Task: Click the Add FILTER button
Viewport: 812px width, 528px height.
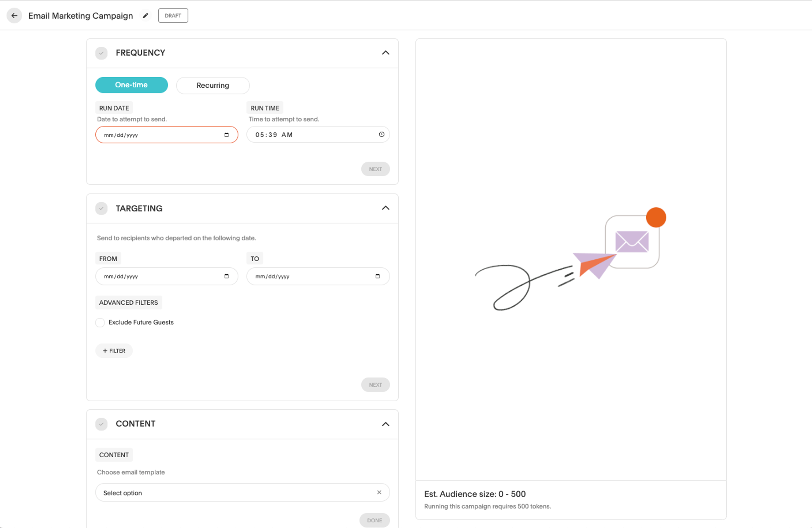Action: 114,351
